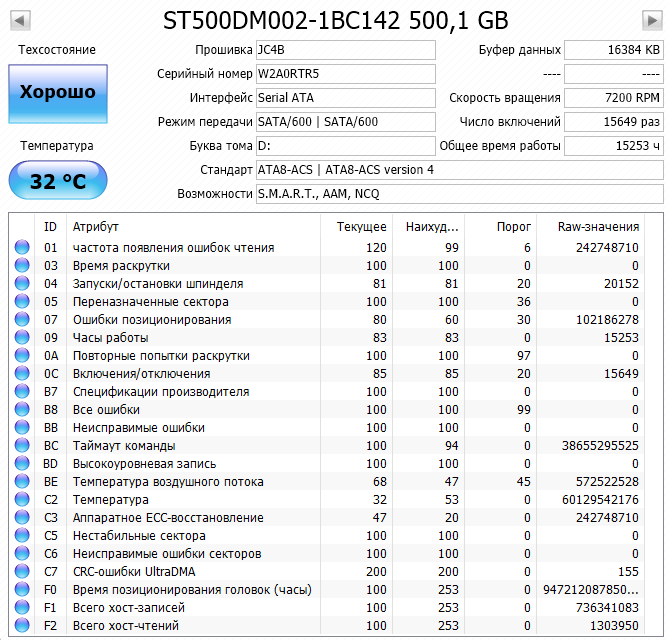Click status orb for Включения/отключения

[22, 373]
